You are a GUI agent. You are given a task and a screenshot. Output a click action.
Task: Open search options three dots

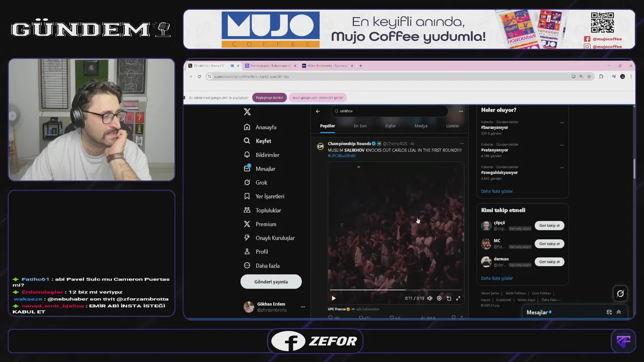(x=460, y=111)
